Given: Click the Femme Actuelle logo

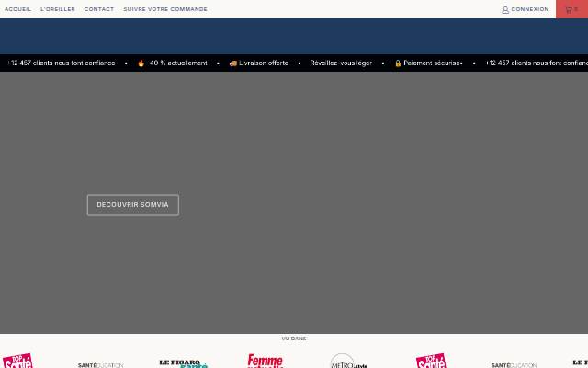Looking at the screenshot, I should click(x=266, y=362).
